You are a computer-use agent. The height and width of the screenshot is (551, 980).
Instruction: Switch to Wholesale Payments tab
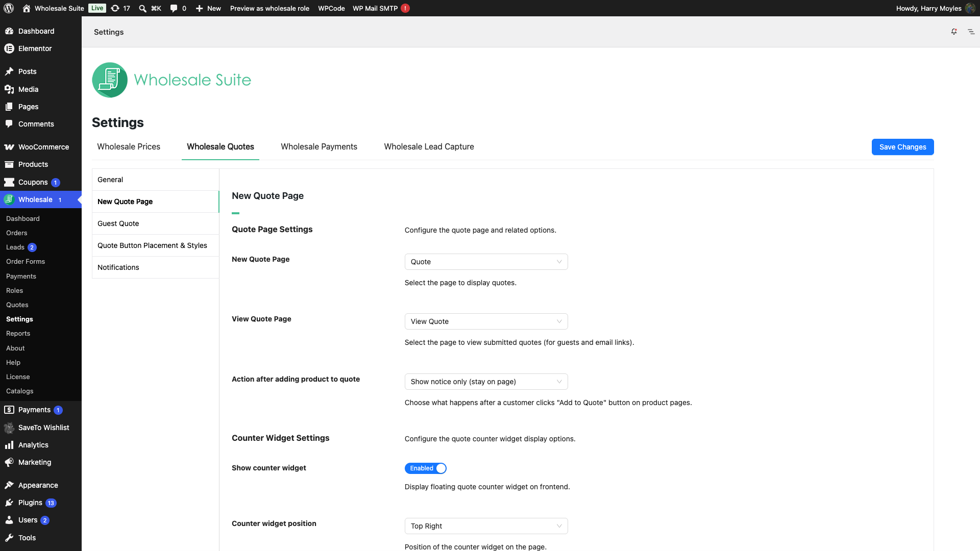click(x=319, y=147)
